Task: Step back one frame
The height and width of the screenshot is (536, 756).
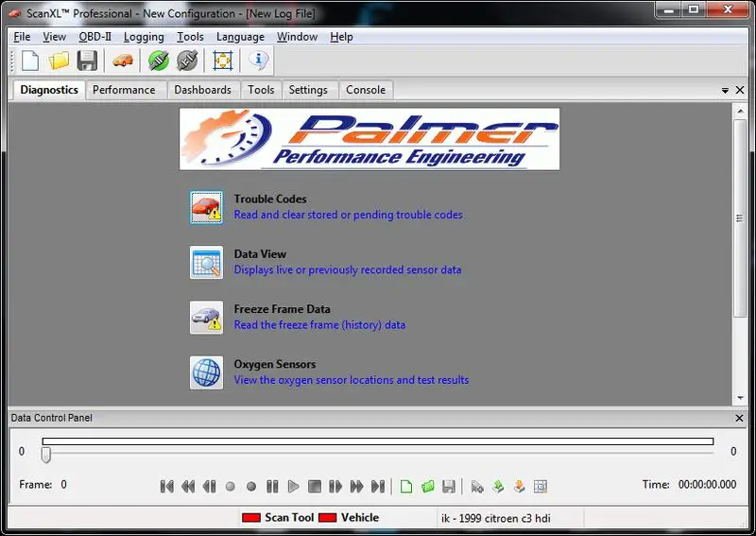Action: point(209,486)
